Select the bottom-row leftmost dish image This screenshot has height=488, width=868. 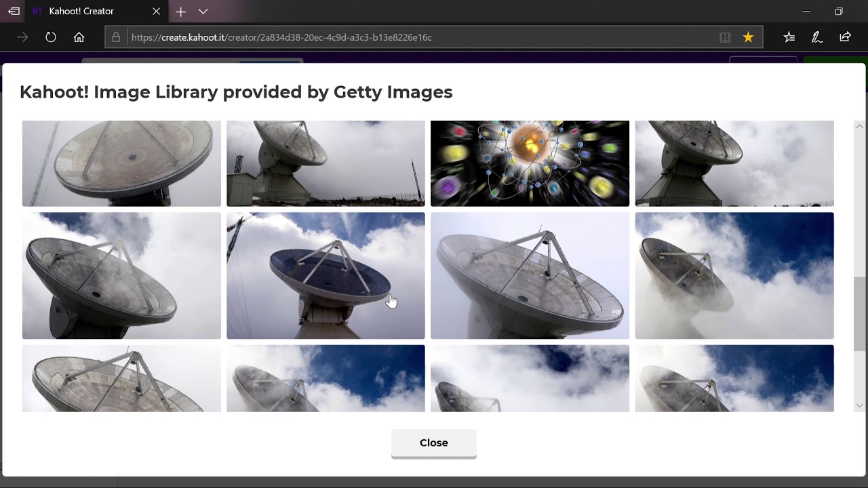click(121, 378)
